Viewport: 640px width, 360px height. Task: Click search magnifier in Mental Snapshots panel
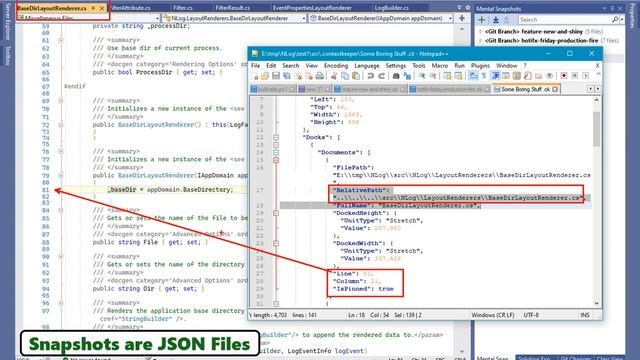pyautogui.click(x=615, y=20)
